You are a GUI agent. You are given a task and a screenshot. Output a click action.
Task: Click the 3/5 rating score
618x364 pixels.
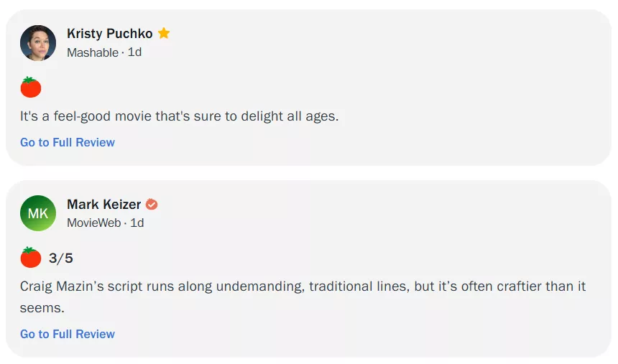click(x=61, y=258)
